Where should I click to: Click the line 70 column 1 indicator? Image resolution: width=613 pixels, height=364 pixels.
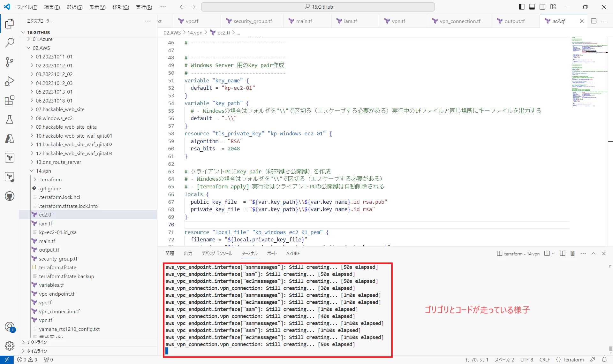pos(477,360)
